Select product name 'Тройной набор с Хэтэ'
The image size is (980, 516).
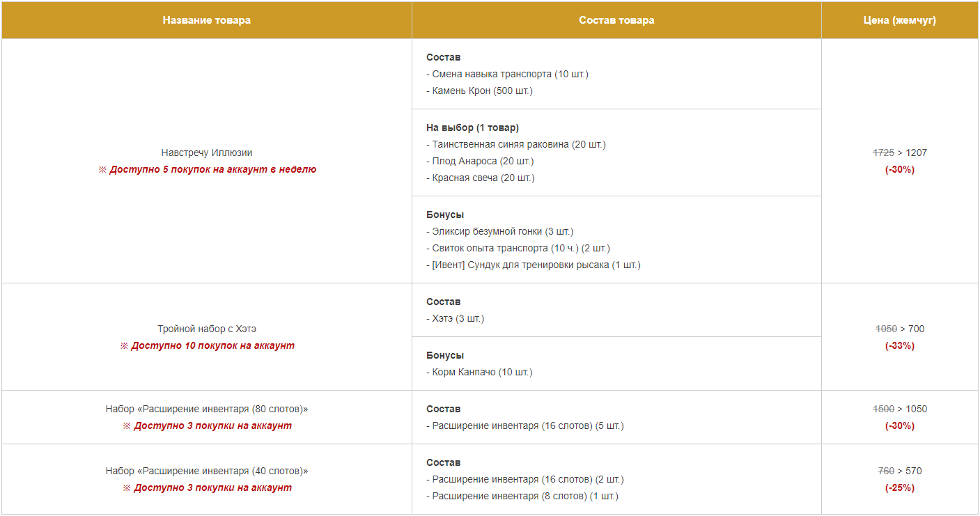click(207, 329)
